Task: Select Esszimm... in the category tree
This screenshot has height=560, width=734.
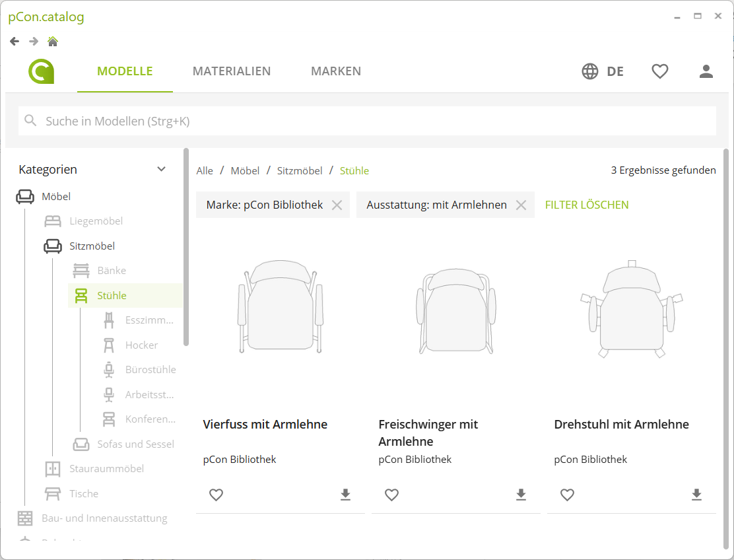Action: point(149,320)
